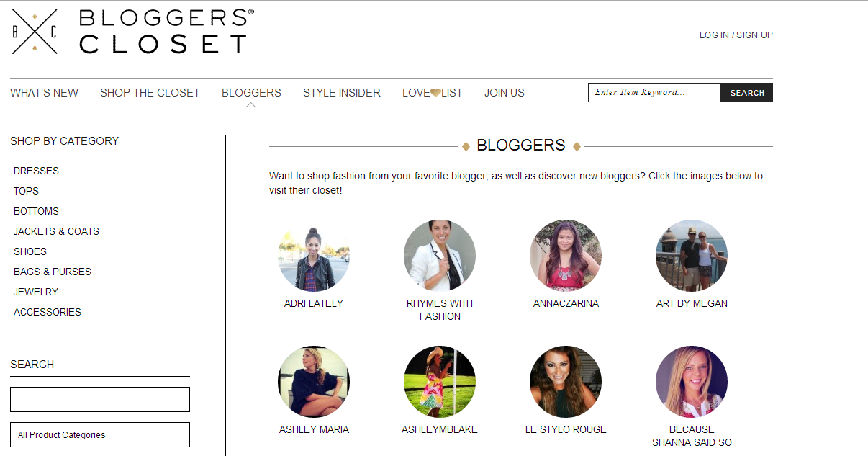Click the Bloggers Closet BC logo icon

[35, 32]
